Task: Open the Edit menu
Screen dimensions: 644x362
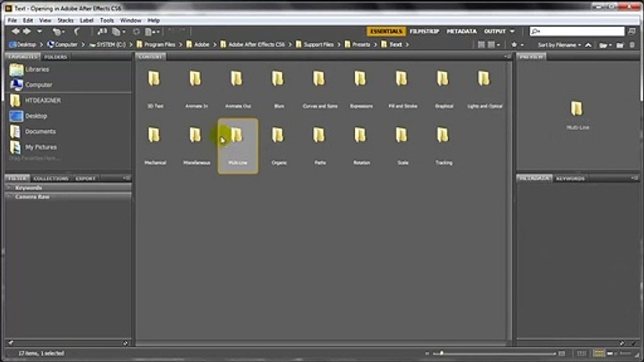Action: (x=28, y=21)
